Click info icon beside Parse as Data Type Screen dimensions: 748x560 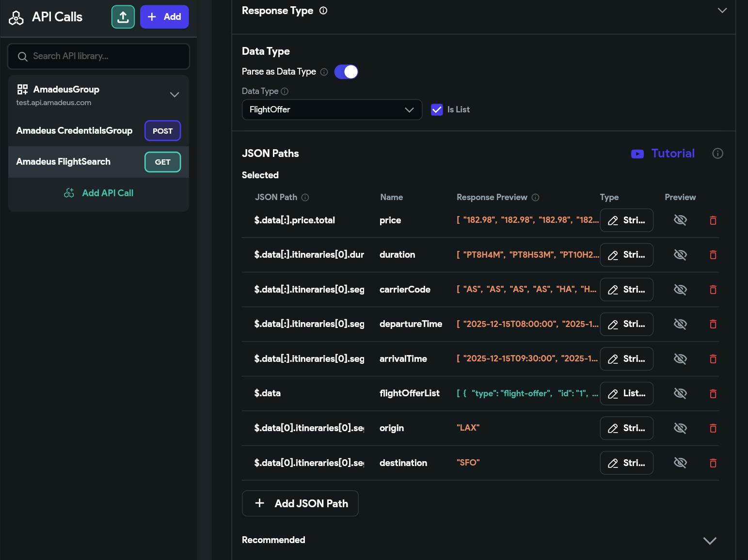(324, 72)
